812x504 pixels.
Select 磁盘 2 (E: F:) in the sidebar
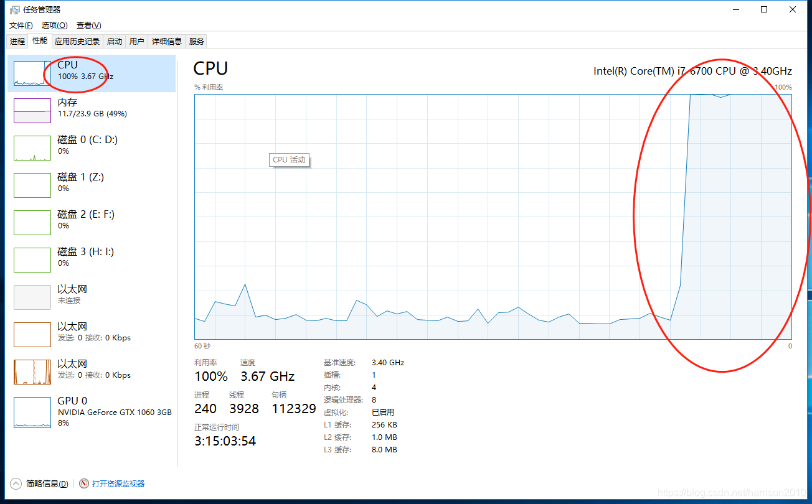point(92,223)
